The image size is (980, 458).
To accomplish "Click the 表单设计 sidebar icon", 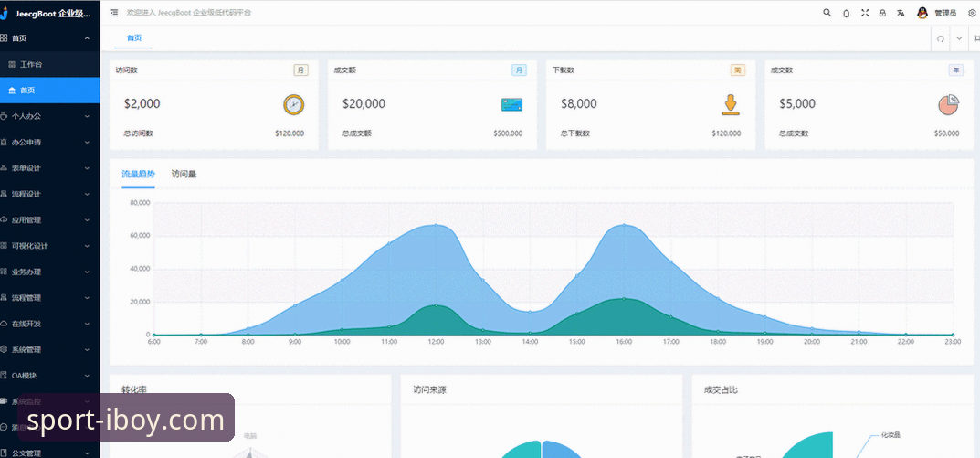I will click(4, 168).
